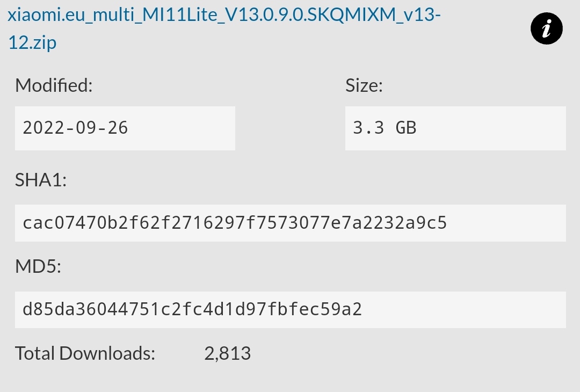Click the "SHA1:" label
The height and width of the screenshot is (392, 580).
pos(41,180)
